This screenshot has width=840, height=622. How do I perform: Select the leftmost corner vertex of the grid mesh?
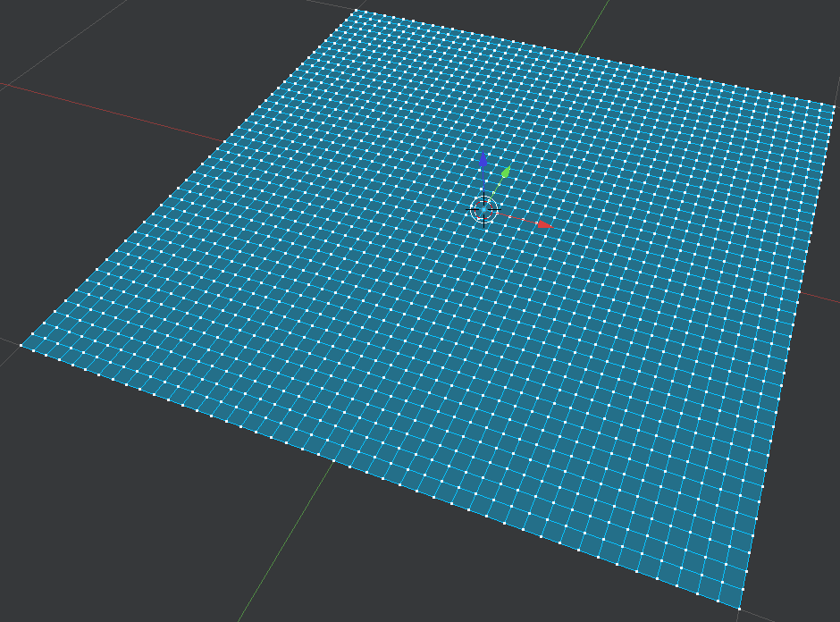click(x=21, y=346)
